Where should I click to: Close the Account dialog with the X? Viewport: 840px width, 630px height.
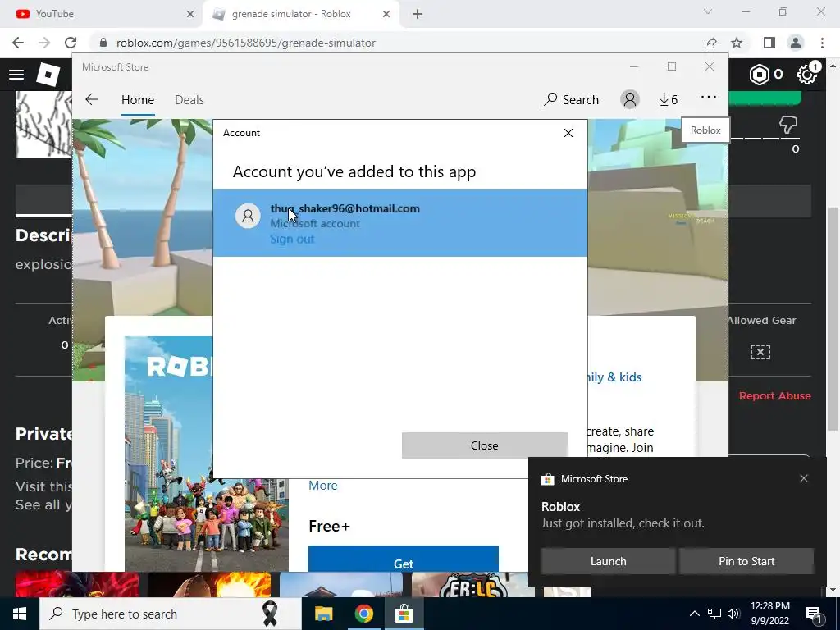(568, 133)
